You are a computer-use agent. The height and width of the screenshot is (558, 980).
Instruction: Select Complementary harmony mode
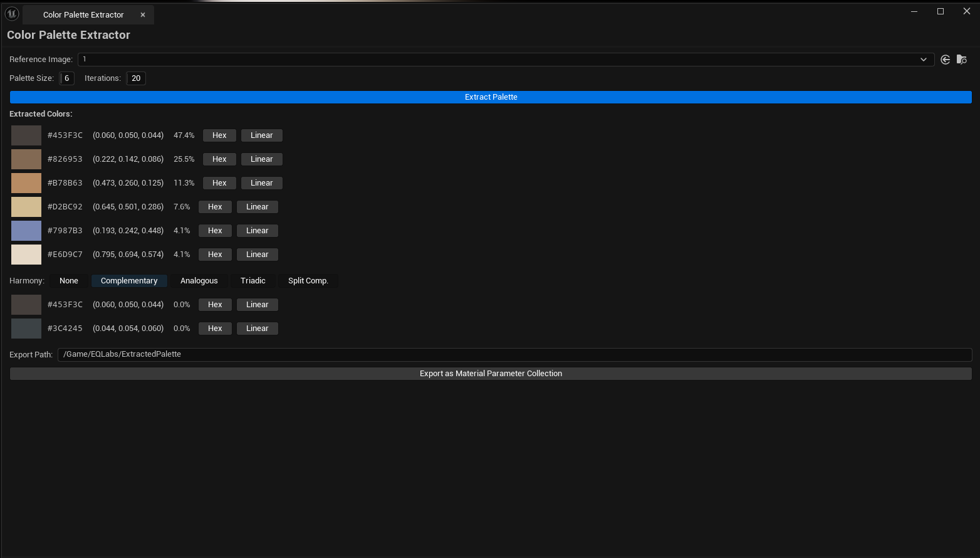coord(129,281)
